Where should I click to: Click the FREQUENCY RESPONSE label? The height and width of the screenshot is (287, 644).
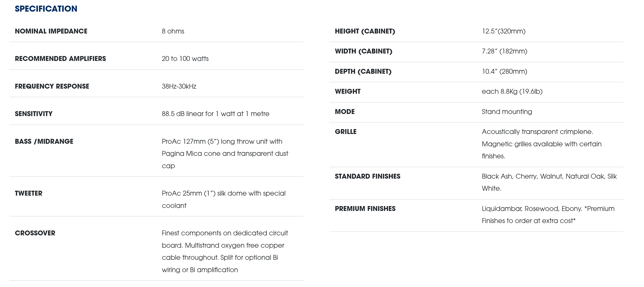[x=52, y=86]
